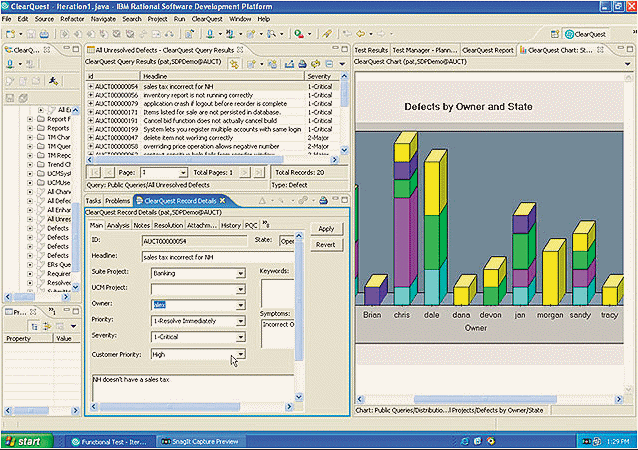This screenshot has height=450, width=638.
Task: Click the Headline column header in results table
Action: [x=222, y=76]
